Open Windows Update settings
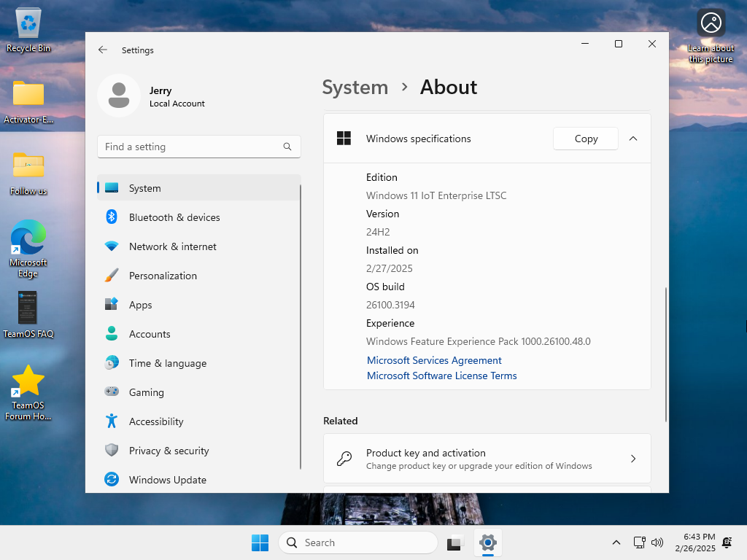Screen dimensions: 747x560 pos(198,480)
